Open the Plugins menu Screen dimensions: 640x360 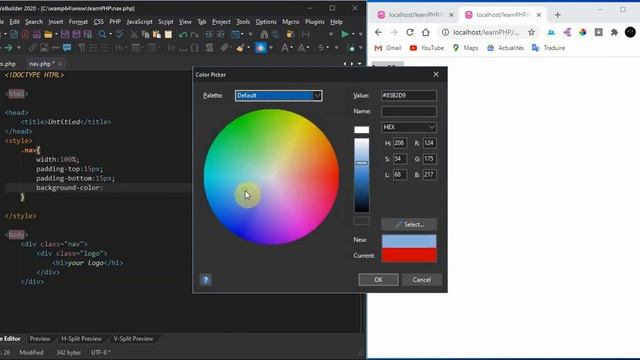coord(314,22)
